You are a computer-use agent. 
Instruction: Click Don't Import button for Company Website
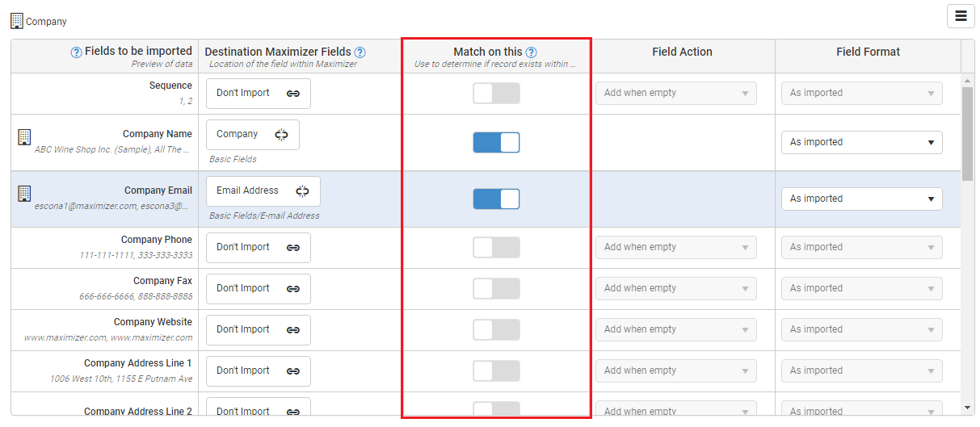tap(259, 330)
